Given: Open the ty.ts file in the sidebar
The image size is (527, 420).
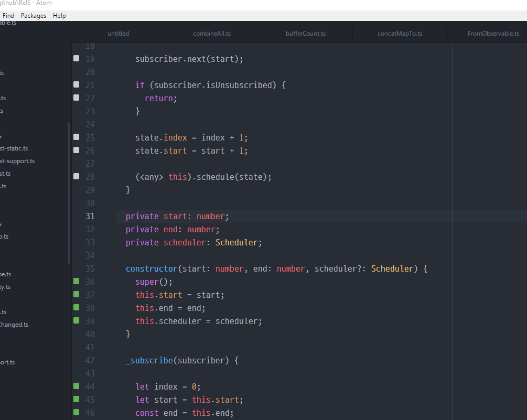Looking at the screenshot, I should pyautogui.click(x=5, y=287).
